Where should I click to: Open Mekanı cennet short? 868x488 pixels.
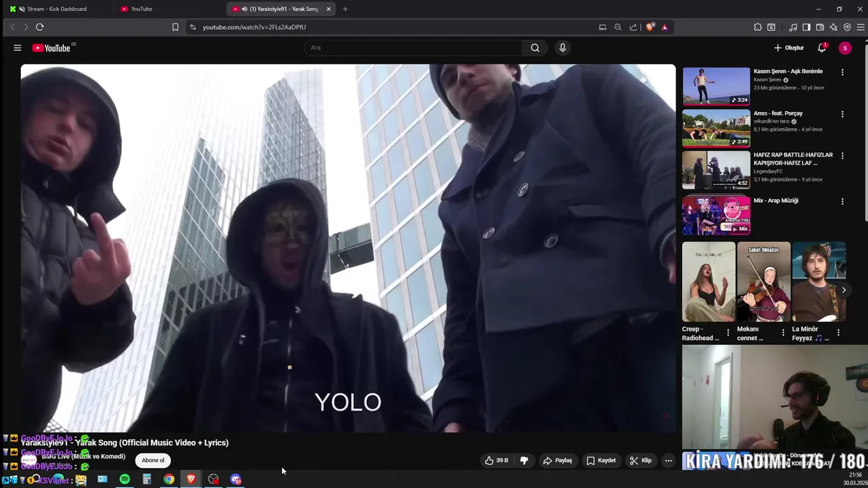(764, 282)
